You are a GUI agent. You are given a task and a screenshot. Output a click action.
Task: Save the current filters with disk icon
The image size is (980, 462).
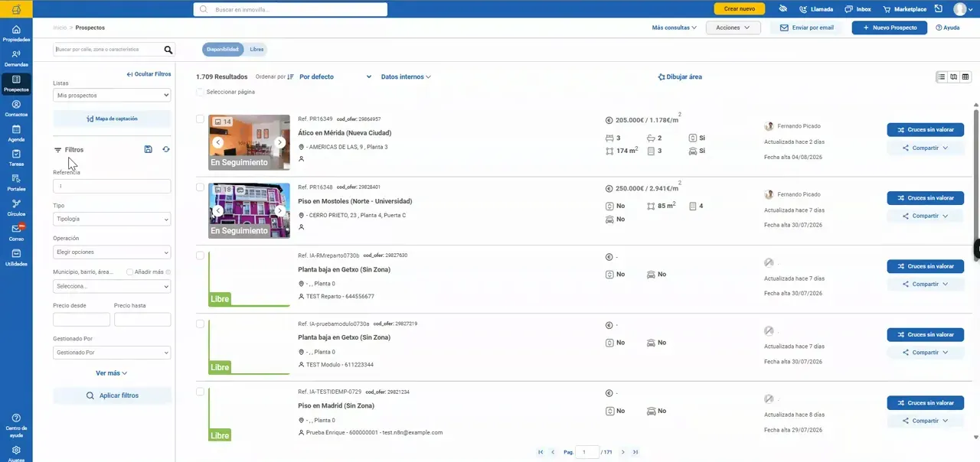[x=148, y=149]
